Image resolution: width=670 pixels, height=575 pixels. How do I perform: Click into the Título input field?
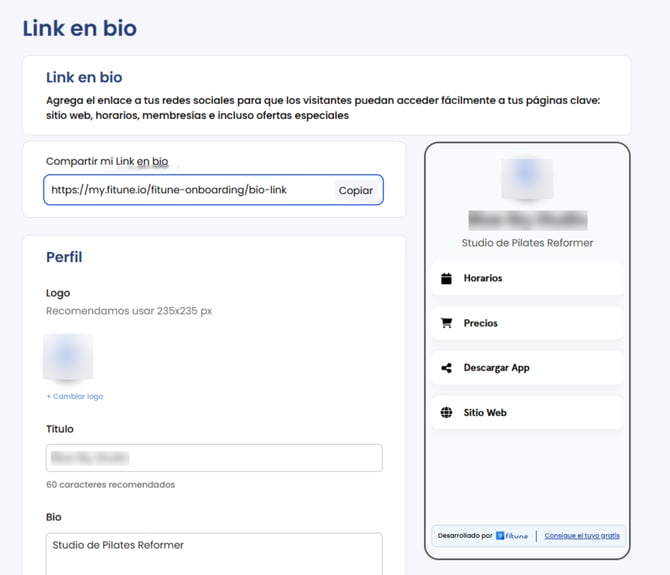[214, 458]
